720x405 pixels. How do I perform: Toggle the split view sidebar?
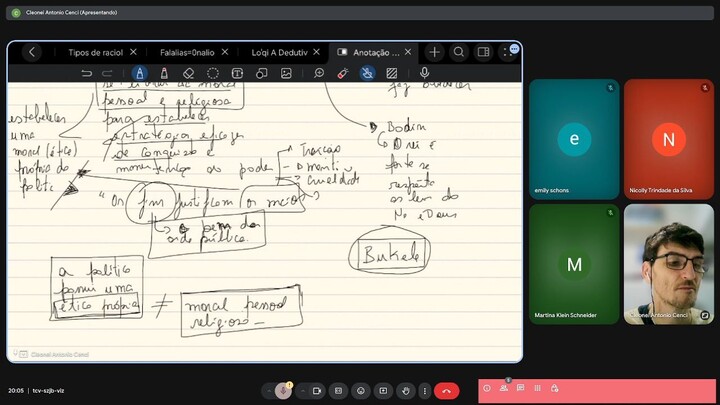[484, 52]
